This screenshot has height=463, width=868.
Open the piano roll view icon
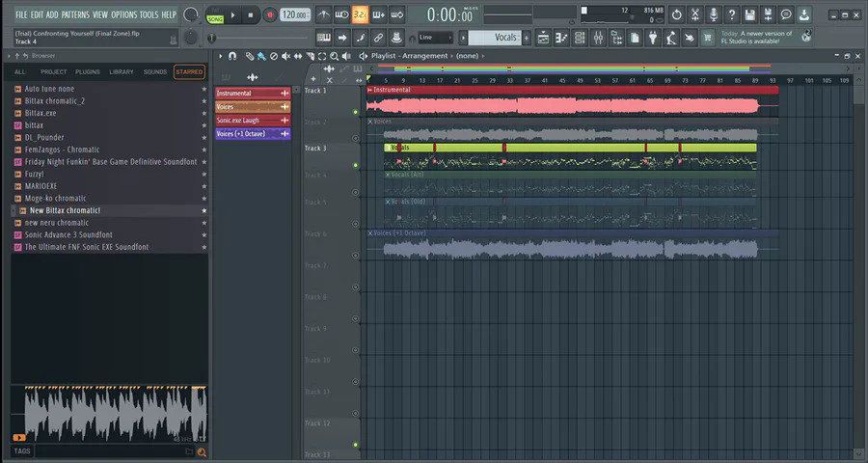coord(561,38)
